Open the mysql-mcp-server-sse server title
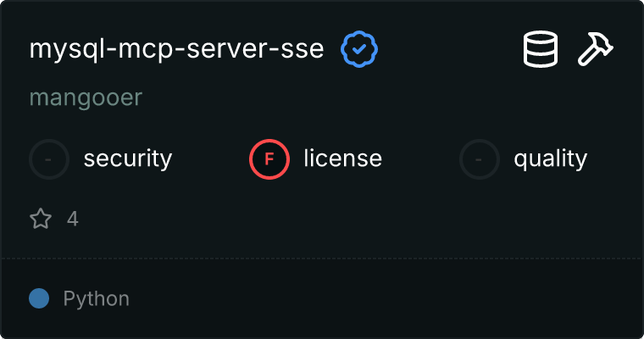 pos(176,50)
